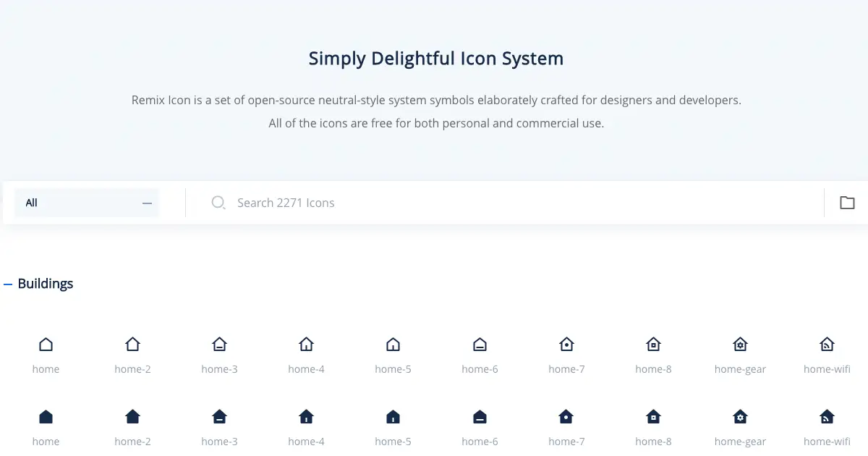Screen dimensions: 868x456
Task: Click the home-2 line icon
Action: pyautogui.click(x=132, y=344)
